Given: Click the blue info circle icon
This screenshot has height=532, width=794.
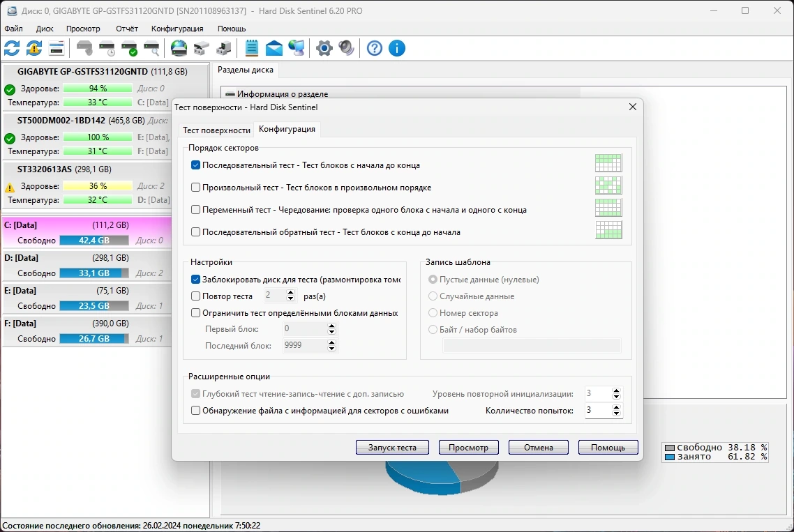Looking at the screenshot, I should click(x=397, y=49).
